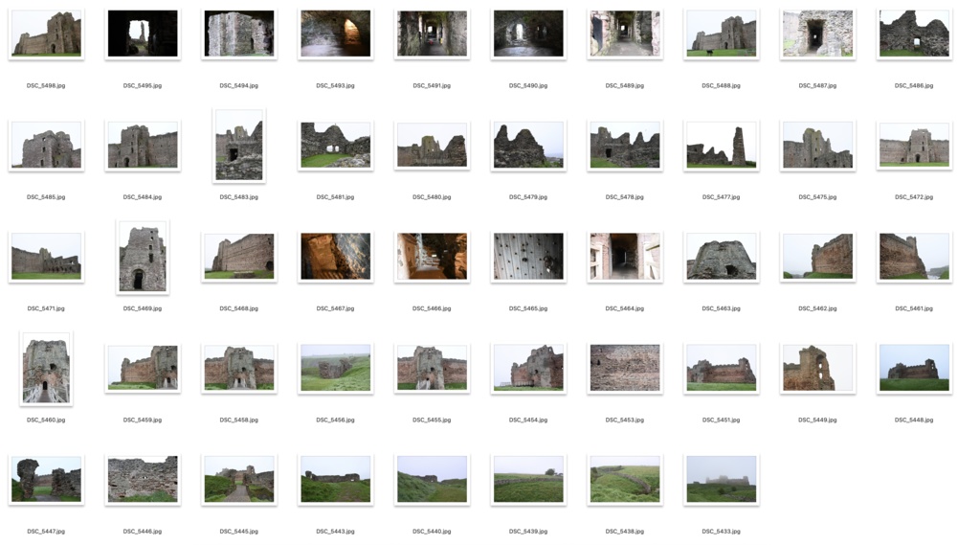
Task: Select the DSC_5466.jpg lit interior thumbnail
Action: point(432,257)
